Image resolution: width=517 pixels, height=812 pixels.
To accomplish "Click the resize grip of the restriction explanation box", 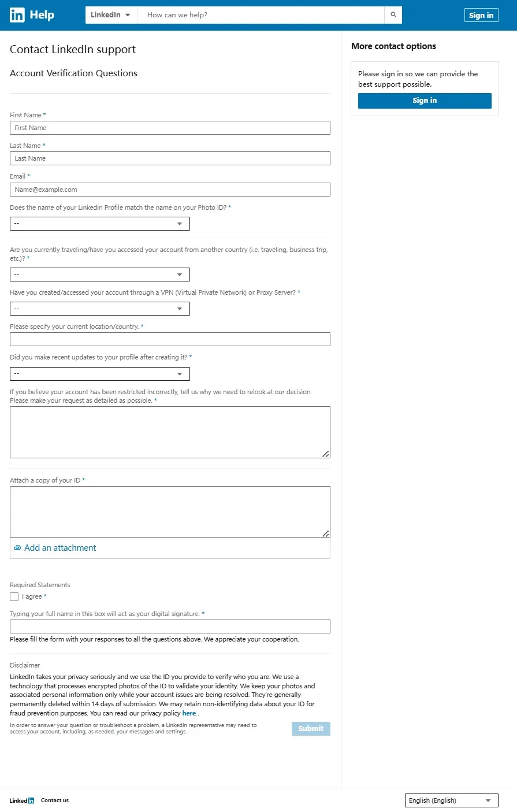I will click(x=326, y=454).
